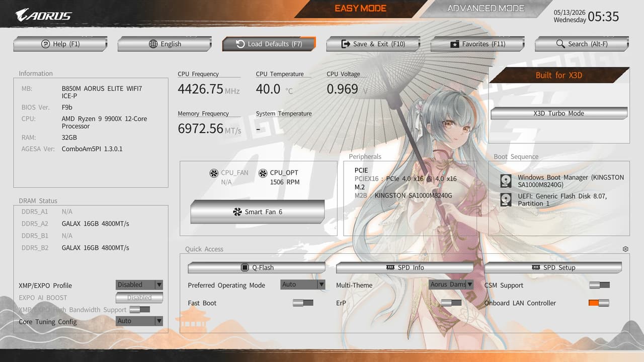The image size is (644, 362).
Task: Click the CPU Voltage value 0.969
Action: (x=342, y=89)
